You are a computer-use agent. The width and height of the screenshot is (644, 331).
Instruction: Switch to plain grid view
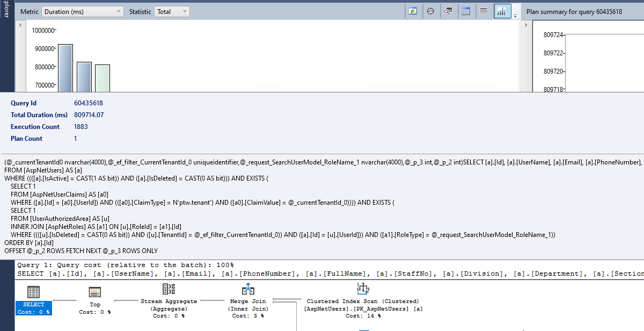tap(484, 11)
